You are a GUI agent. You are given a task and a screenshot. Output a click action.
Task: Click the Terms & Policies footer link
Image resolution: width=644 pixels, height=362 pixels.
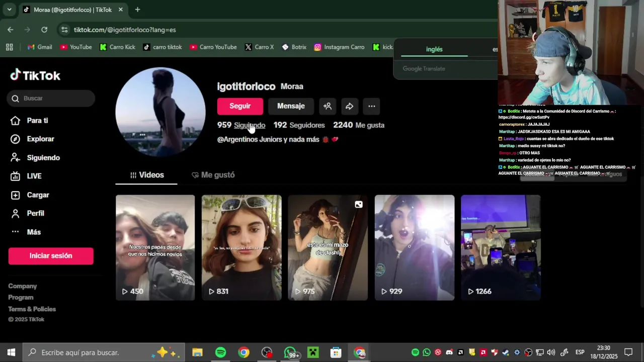point(32,309)
